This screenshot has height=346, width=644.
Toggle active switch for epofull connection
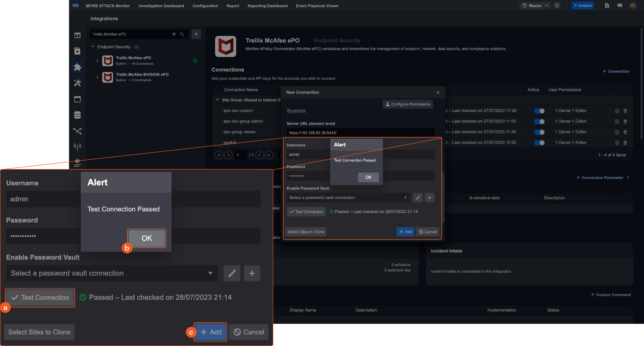pyautogui.click(x=539, y=143)
